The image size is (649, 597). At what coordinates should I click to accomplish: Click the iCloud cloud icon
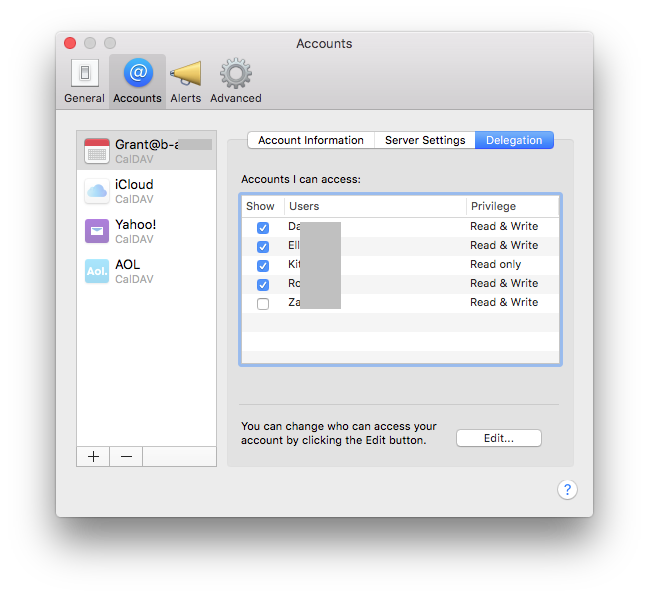[97, 191]
